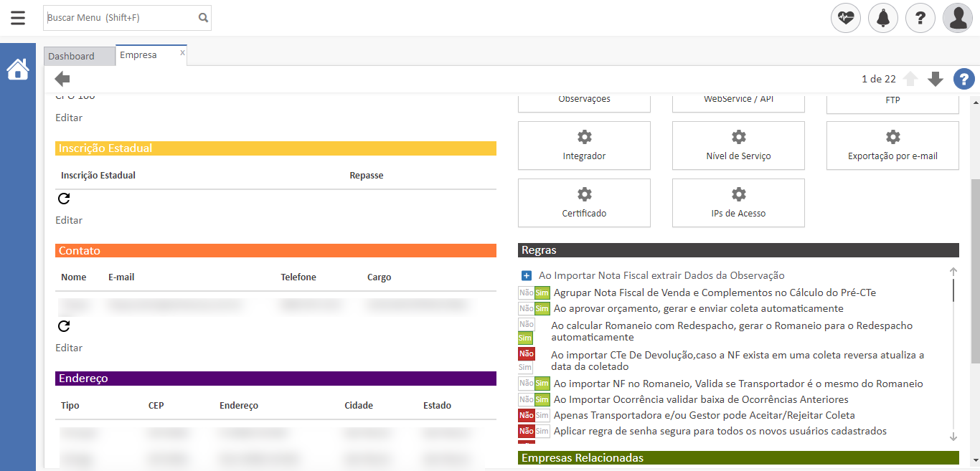
Task: Close the Empresa tab
Action: click(x=182, y=52)
